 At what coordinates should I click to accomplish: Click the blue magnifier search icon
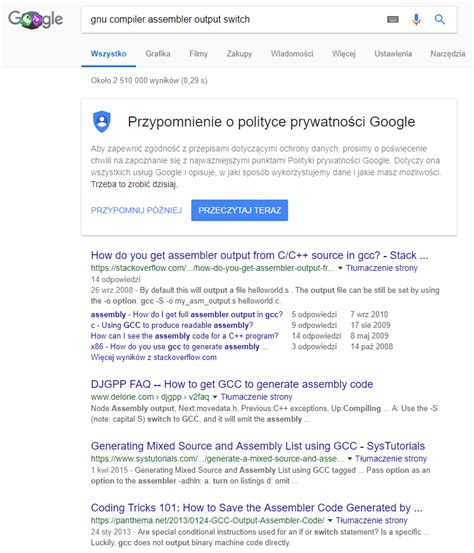tap(439, 19)
